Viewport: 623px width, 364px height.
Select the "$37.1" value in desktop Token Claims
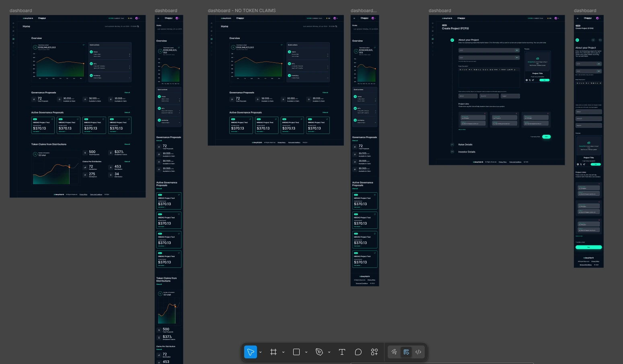tap(119, 152)
